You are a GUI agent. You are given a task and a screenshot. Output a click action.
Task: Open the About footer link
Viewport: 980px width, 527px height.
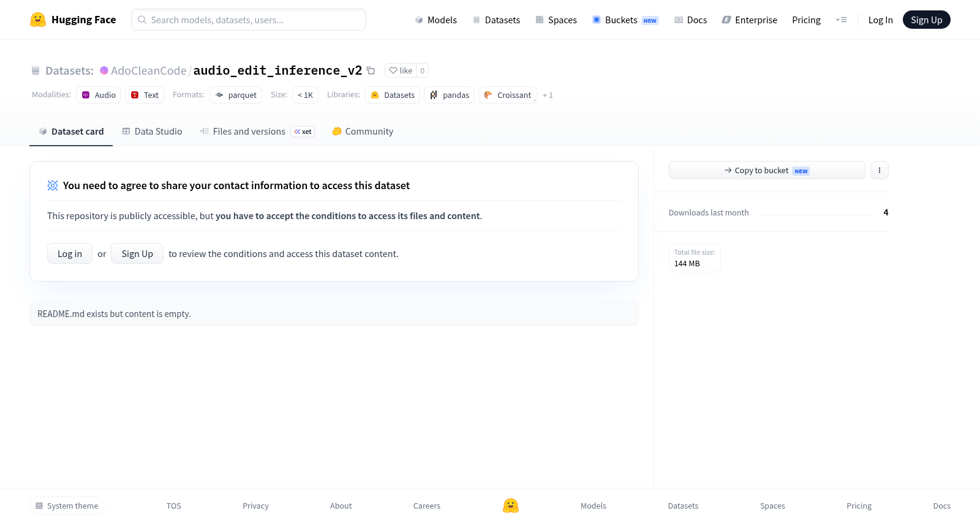click(341, 506)
